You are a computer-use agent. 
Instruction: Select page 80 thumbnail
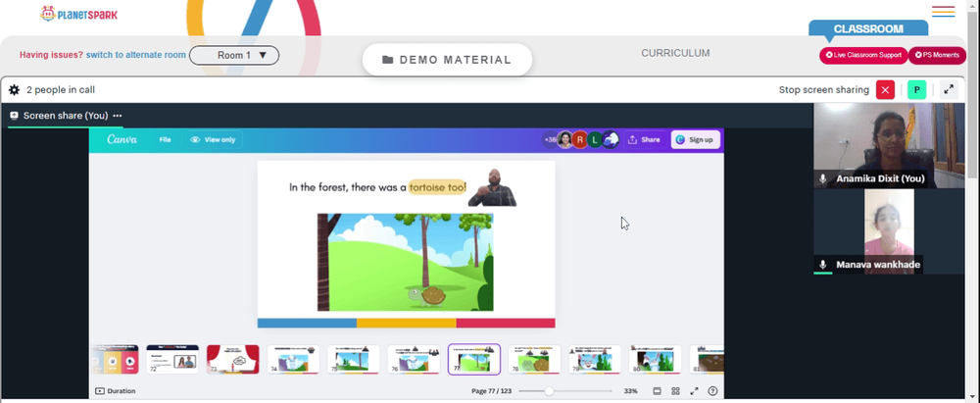coord(655,359)
